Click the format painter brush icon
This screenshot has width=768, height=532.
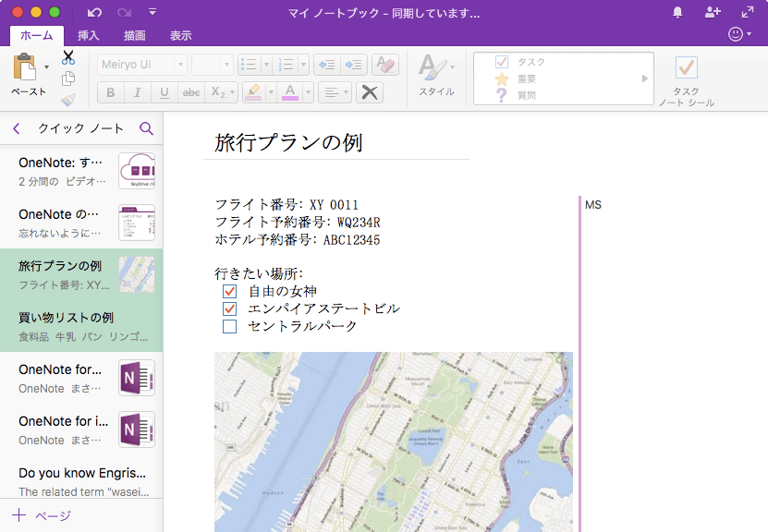pos(67,100)
